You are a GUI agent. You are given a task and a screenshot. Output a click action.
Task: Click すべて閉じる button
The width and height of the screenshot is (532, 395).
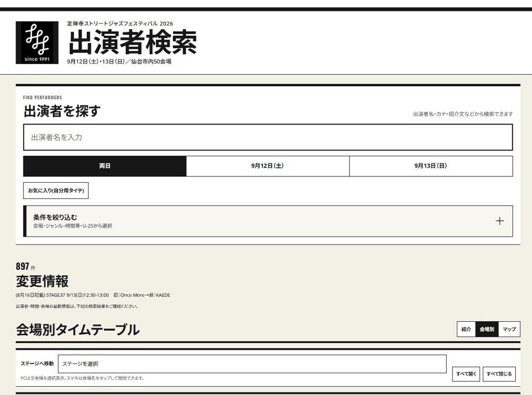[x=499, y=374]
